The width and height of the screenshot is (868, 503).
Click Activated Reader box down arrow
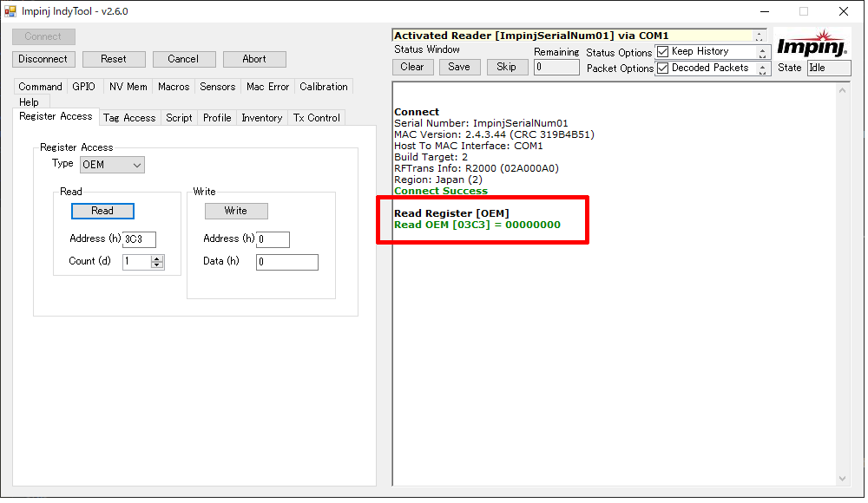pyautogui.click(x=759, y=39)
